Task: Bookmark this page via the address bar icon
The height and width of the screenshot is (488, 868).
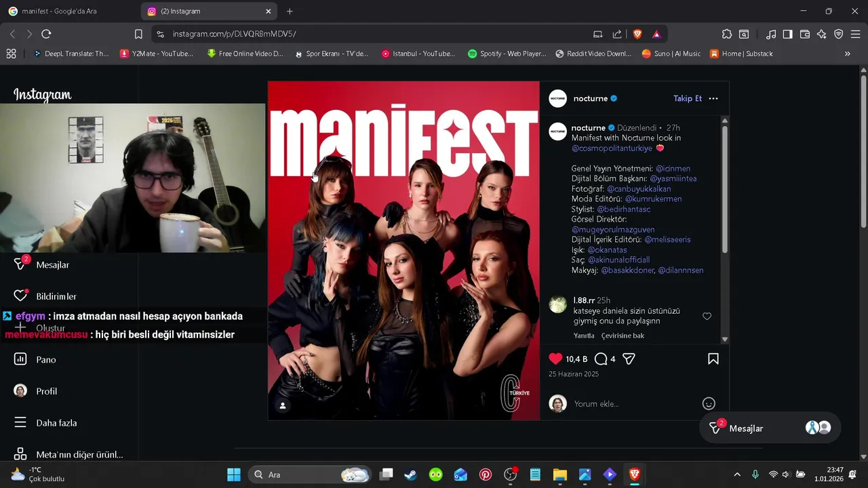Action: click(138, 34)
